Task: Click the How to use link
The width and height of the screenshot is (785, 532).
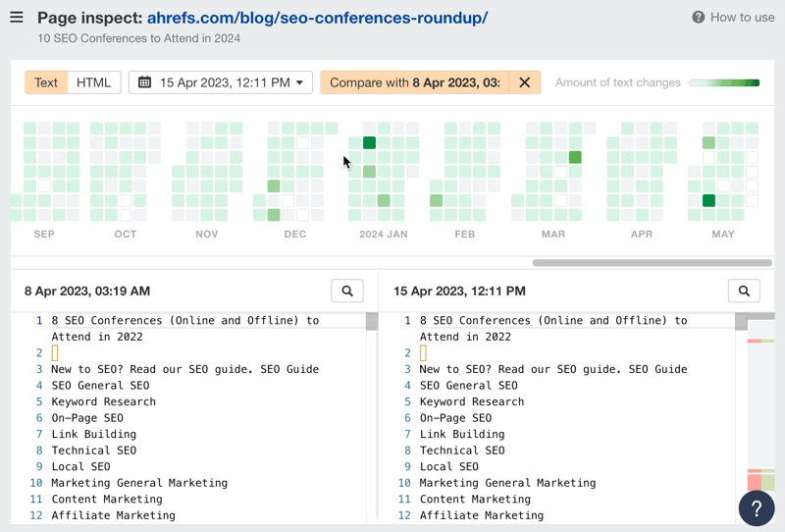Action: (742, 17)
